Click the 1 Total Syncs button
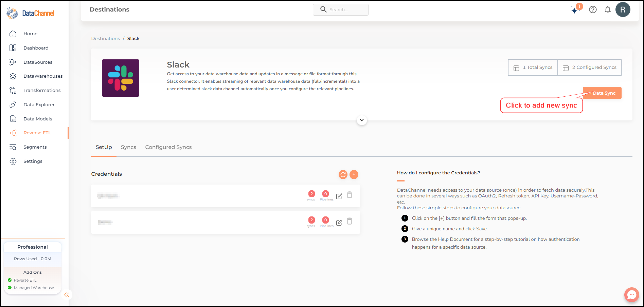 [x=533, y=68]
